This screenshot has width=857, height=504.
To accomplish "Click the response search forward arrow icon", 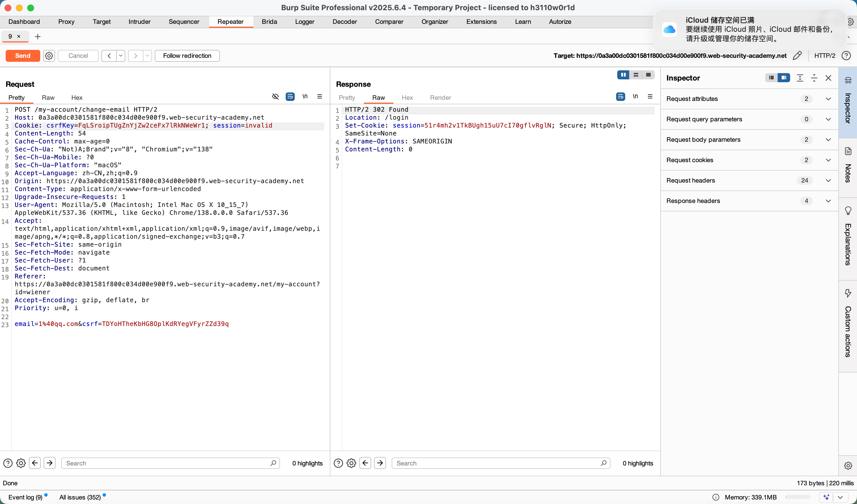I will pos(380,463).
